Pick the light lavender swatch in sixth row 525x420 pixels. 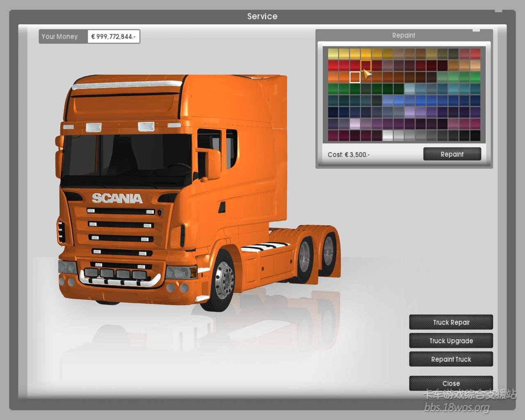point(409,112)
